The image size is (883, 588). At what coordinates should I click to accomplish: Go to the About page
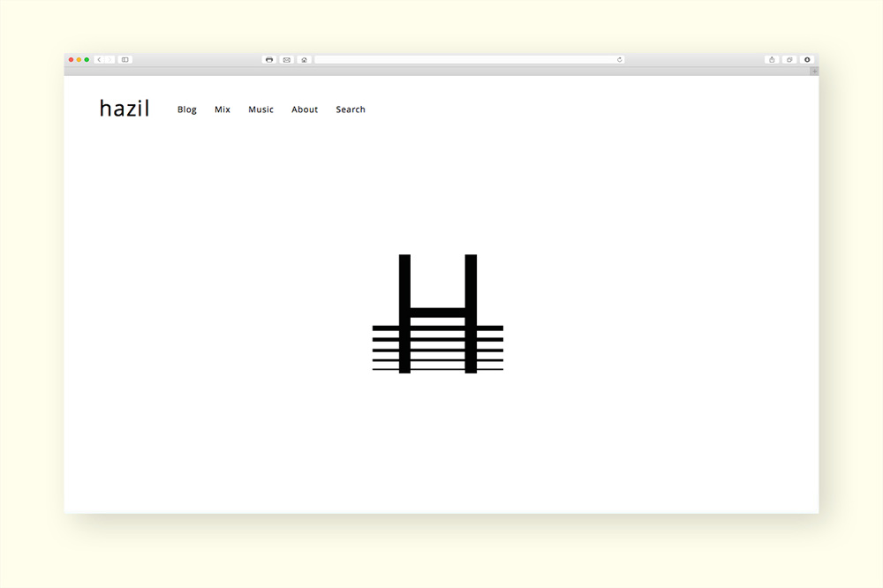click(305, 109)
